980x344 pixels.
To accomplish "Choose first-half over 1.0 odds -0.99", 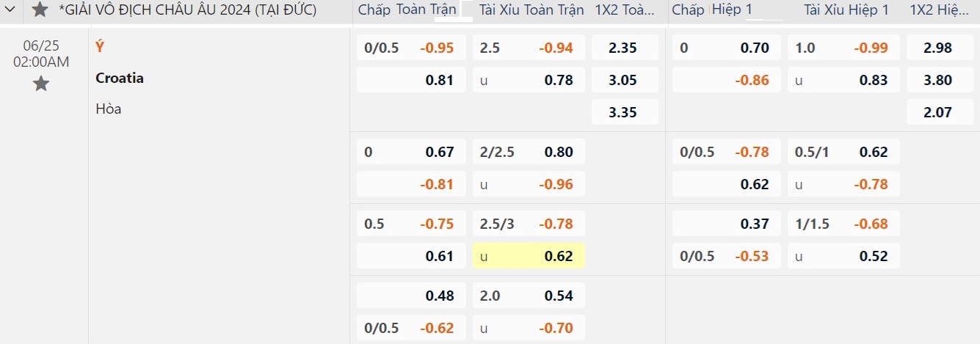I will click(843, 48).
